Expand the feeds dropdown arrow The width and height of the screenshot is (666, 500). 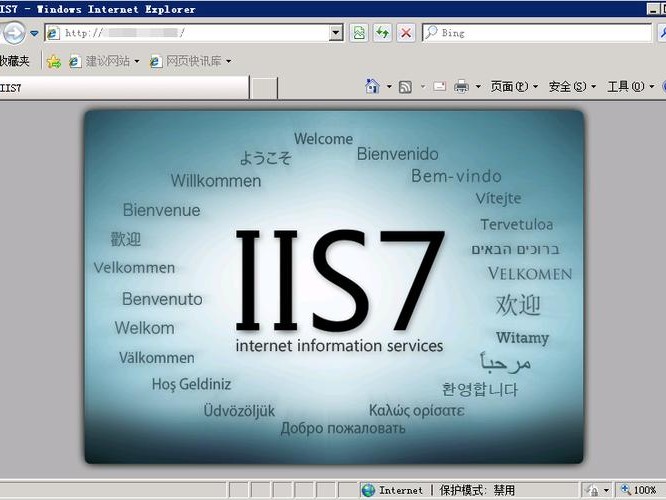pos(423,87)
